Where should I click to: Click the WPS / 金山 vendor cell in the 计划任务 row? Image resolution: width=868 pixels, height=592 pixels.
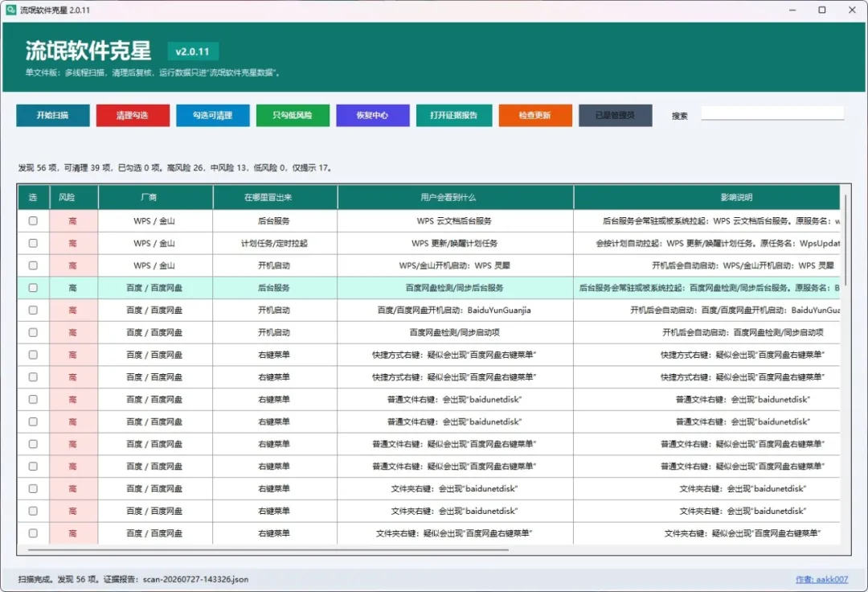pyautogui.click(x=155, y=243)
